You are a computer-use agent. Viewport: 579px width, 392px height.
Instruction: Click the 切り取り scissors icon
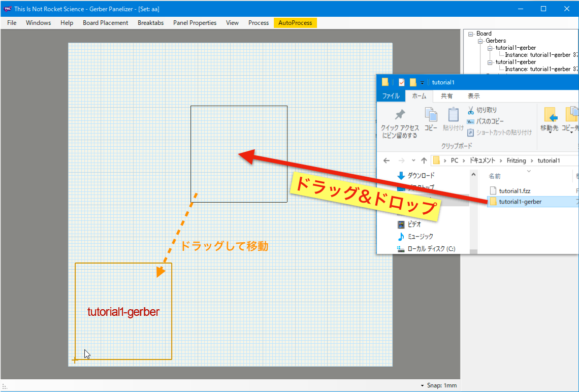point(470,110)
